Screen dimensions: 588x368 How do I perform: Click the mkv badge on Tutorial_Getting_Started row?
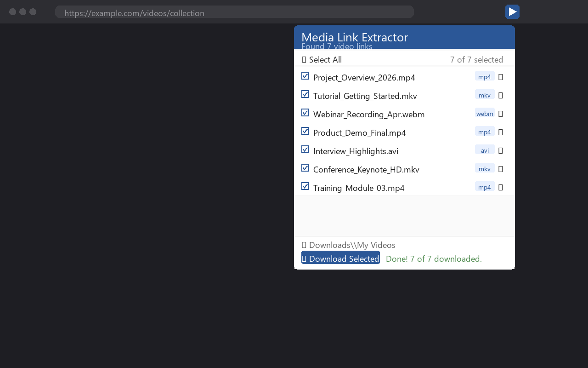(485, 95)
